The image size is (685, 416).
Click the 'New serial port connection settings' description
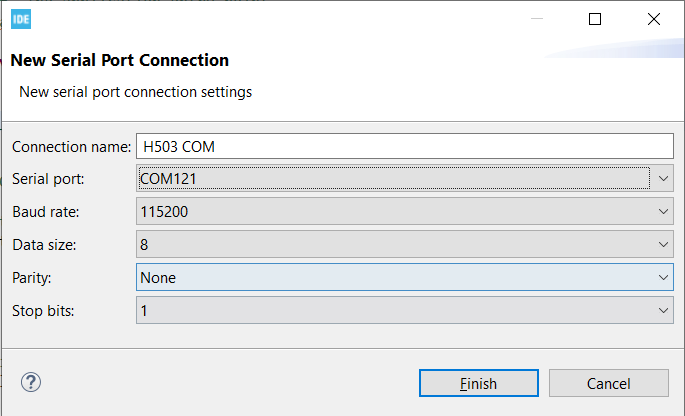tap(136, 92)
